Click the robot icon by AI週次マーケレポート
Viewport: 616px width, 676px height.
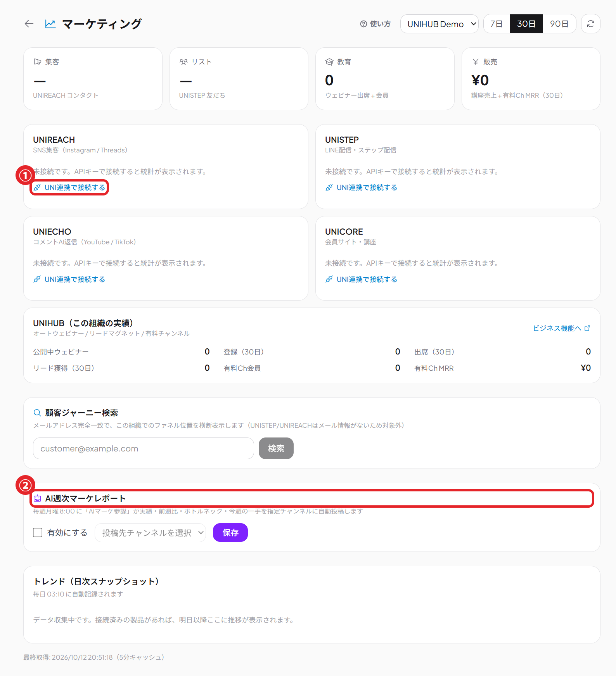coord(37,498)
